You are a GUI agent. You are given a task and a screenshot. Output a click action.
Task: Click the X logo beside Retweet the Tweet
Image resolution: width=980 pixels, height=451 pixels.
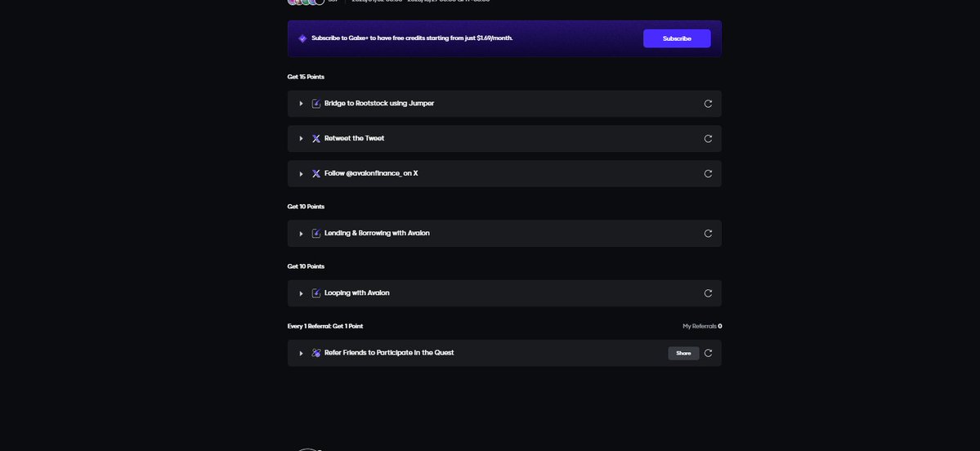pyautogui.click(x=316, y=139)
